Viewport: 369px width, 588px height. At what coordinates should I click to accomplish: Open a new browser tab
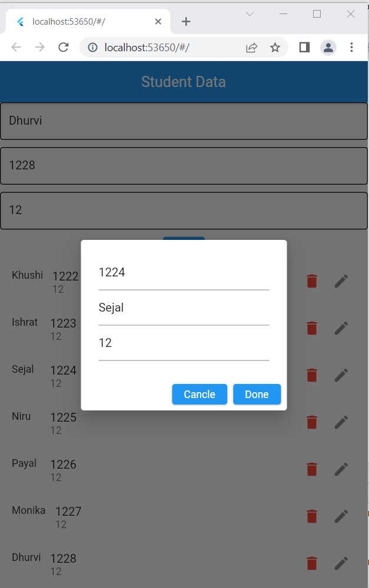pyautogui.click(x=186, y=21)
